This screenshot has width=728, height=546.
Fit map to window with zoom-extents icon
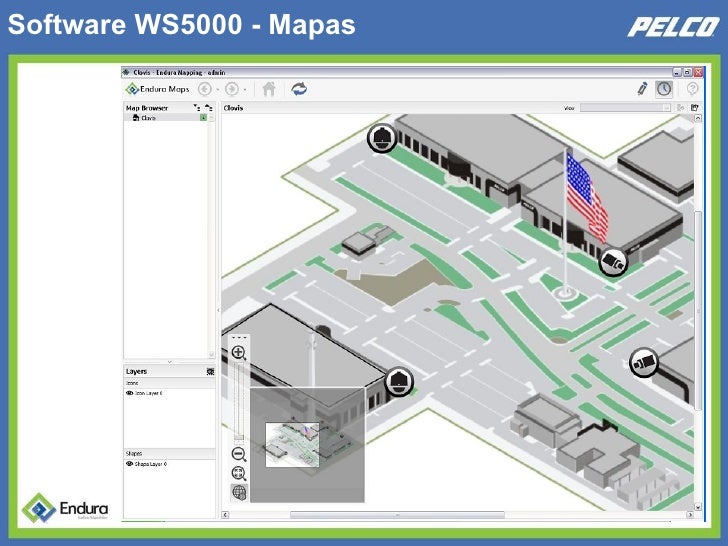click(239, 474)
